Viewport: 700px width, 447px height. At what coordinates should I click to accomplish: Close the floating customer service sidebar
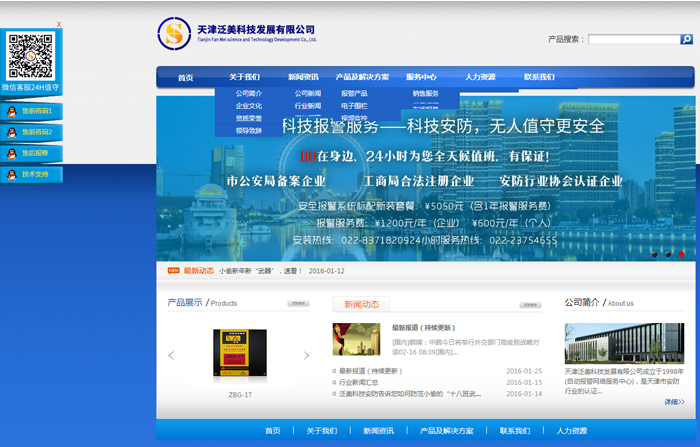click(x=58, y=25)
